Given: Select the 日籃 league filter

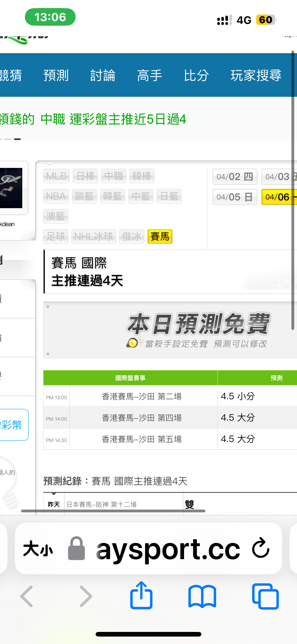Looking at the screenshot, I should coord(169,196).
